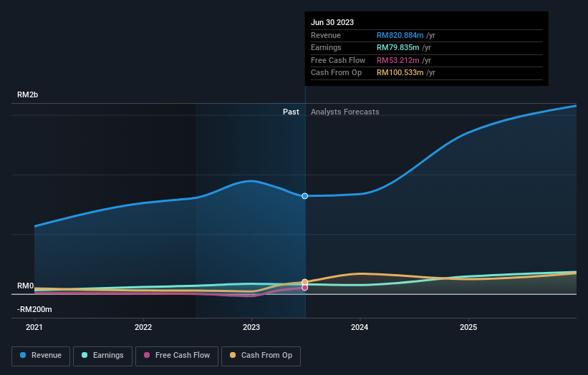Click the 2025 x-axis label
The height and width of the screenshot is (375, 588).
[x=468, y=327]
